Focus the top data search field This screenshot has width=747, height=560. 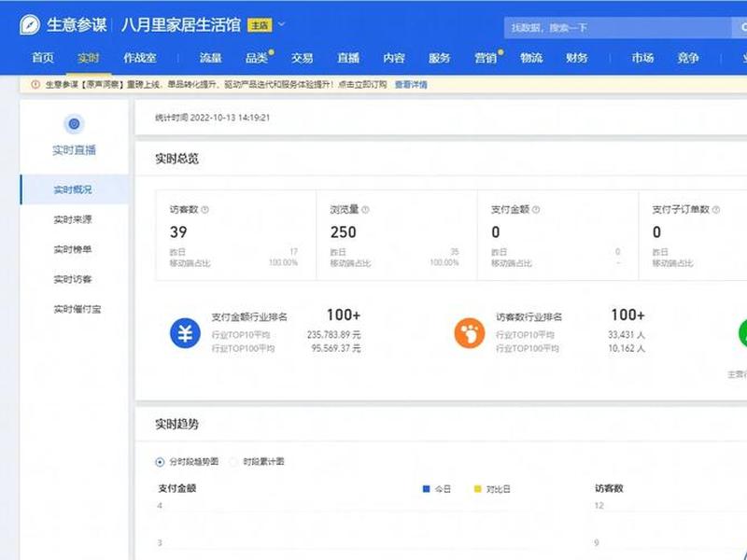[617, 28]
